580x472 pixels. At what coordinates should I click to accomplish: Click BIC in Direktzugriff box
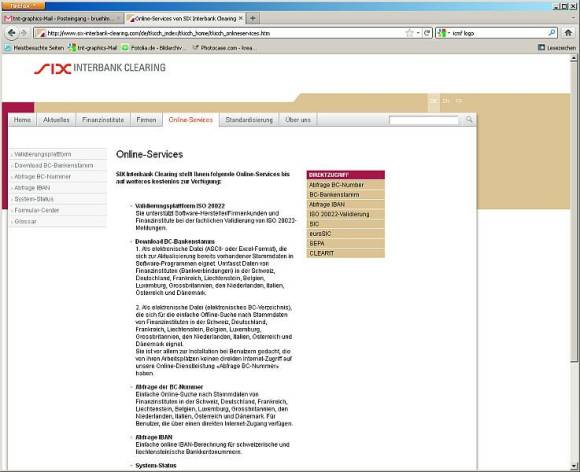point(345,224)
